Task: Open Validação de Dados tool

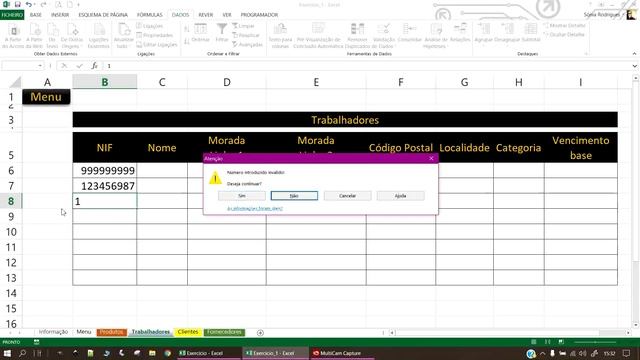Action: click(x=384, y=36)
